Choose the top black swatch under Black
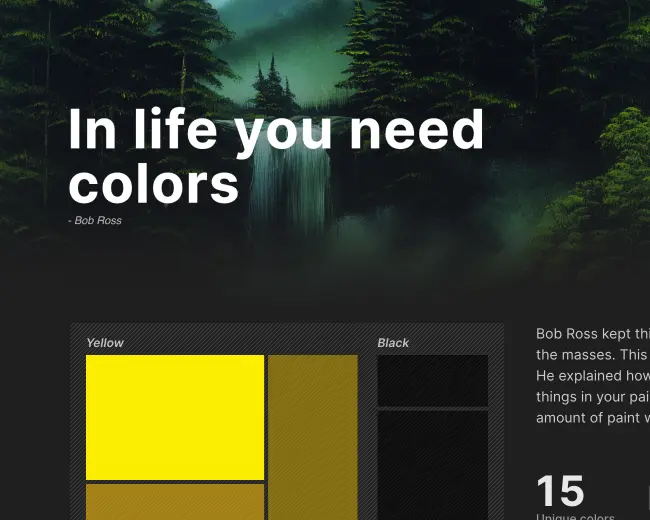 432,380
